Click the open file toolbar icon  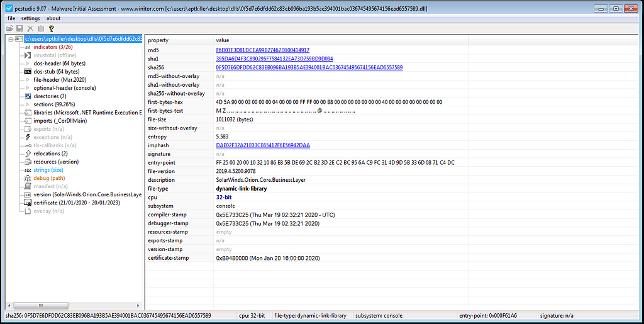point(9,28)
